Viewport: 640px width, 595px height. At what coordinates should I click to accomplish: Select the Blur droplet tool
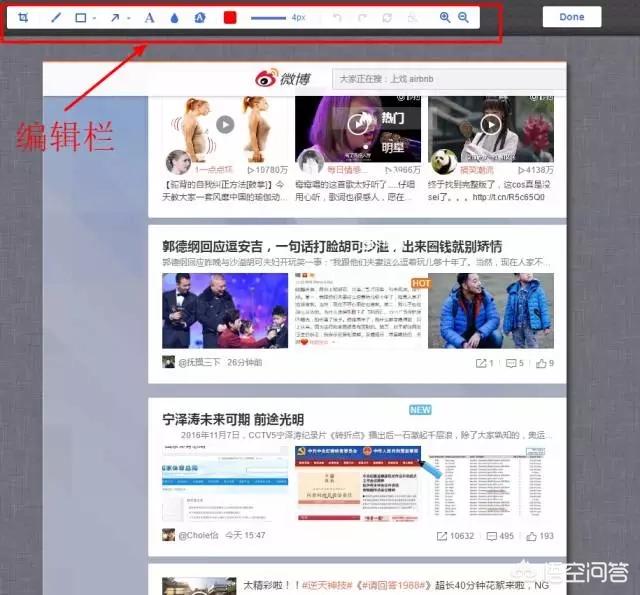(x=174, y=18)
